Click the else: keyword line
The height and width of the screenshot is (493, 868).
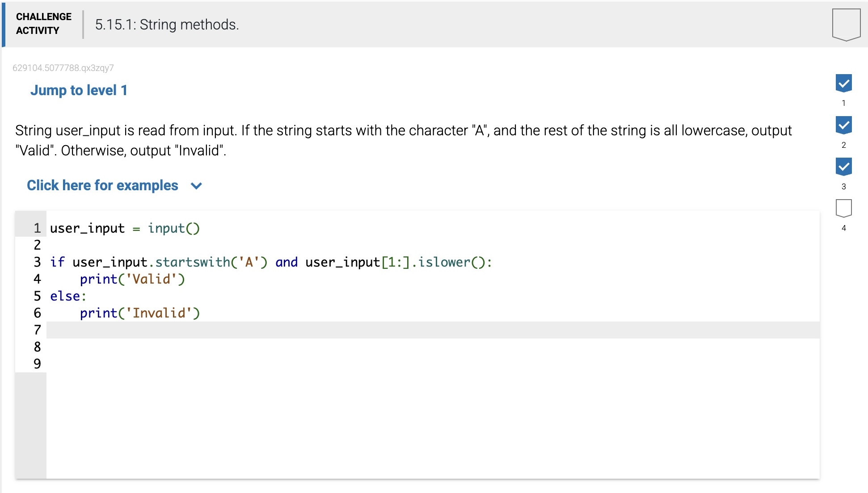68,296
